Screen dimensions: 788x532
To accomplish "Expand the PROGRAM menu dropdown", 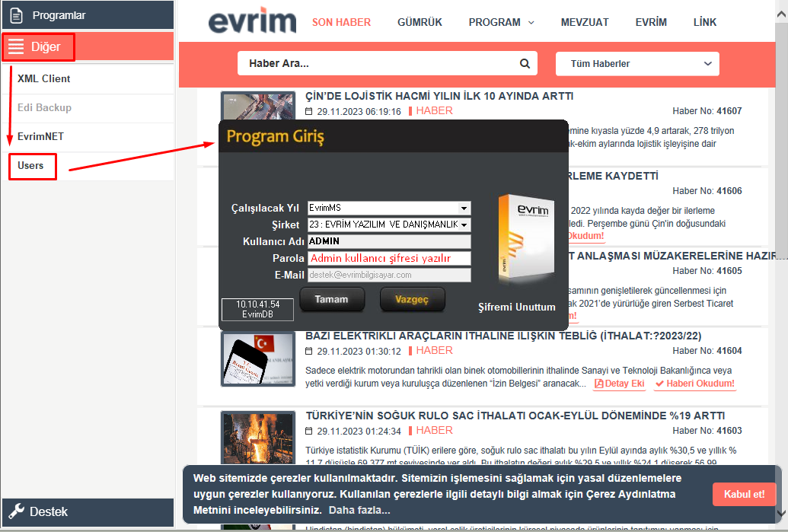I will [502, 22].
